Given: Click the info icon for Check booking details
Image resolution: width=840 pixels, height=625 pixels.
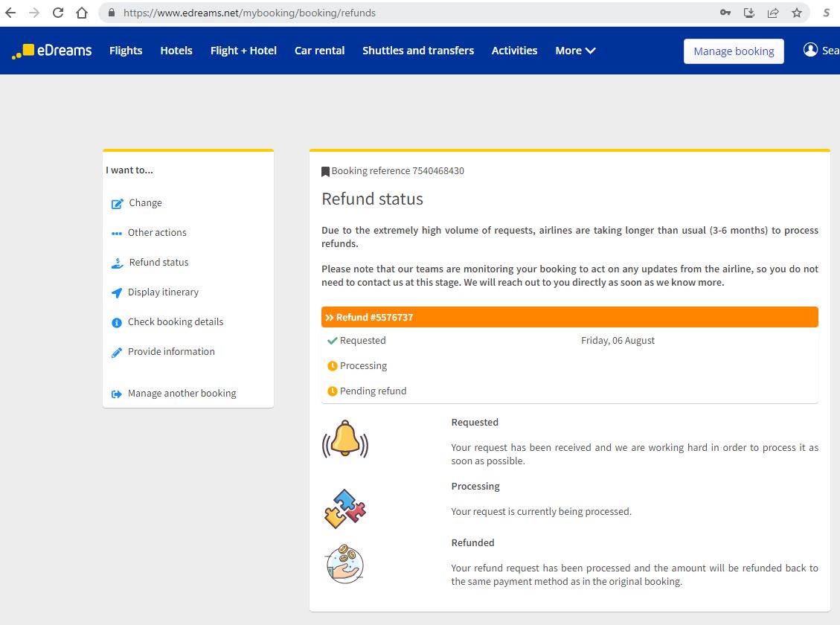Looking at the screenshot, I should [x=117, y=322].
